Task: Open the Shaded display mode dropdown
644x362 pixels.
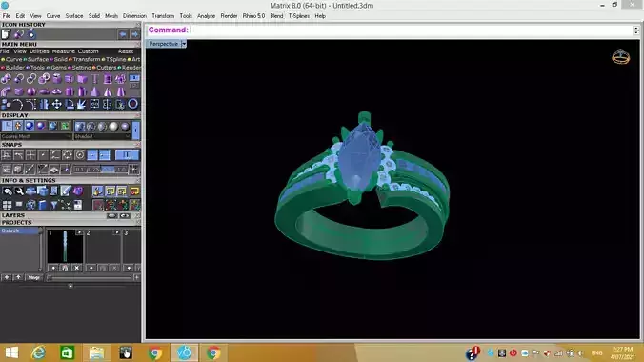Action: (102, 136)
